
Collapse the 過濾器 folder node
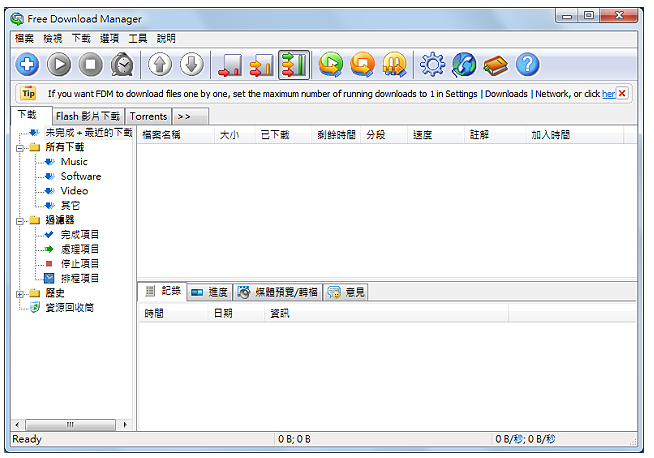(20, 221)
